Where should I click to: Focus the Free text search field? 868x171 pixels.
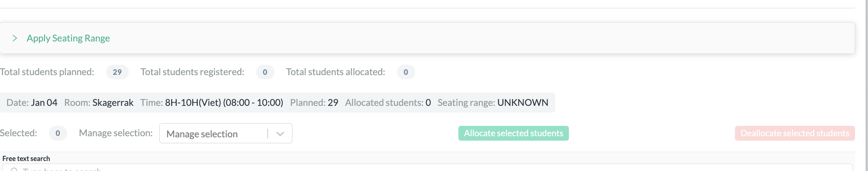[427, 168]
